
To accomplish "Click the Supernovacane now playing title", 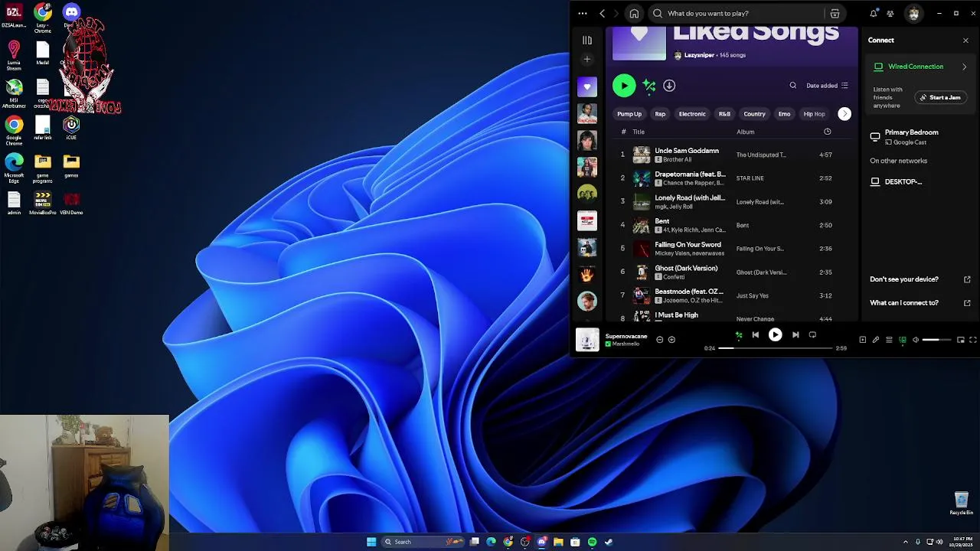I will tap(626, 336).
